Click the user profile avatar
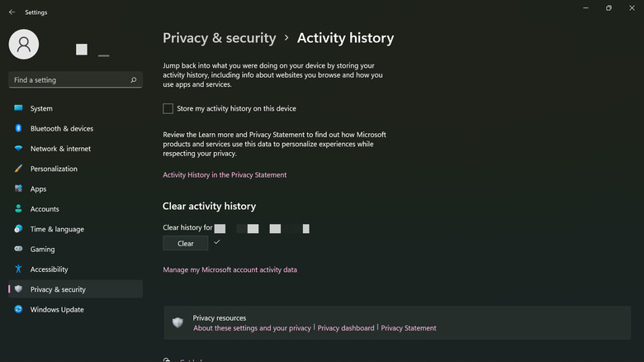This screenshot has height=362, width=644. (x=24, y=45)
